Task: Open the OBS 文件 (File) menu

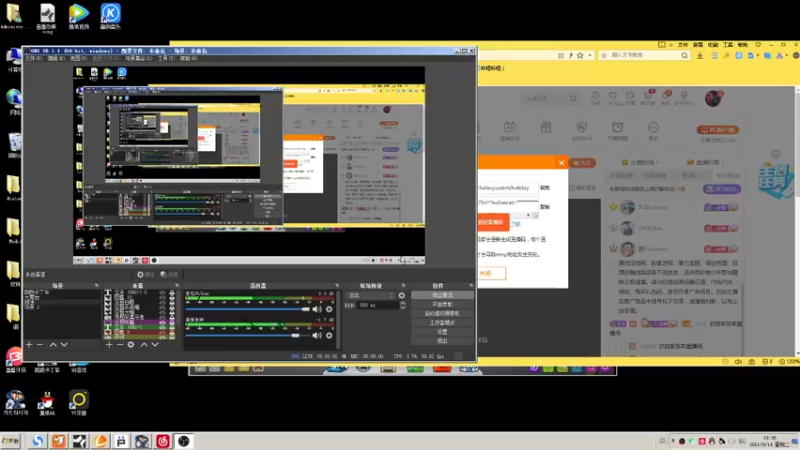Action: tap(33, 59)
